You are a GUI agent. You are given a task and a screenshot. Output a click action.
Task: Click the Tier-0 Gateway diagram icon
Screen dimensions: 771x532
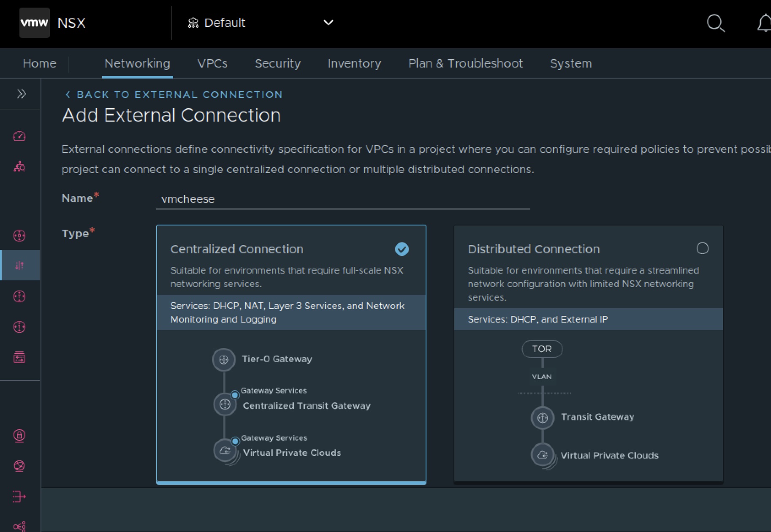224,360
